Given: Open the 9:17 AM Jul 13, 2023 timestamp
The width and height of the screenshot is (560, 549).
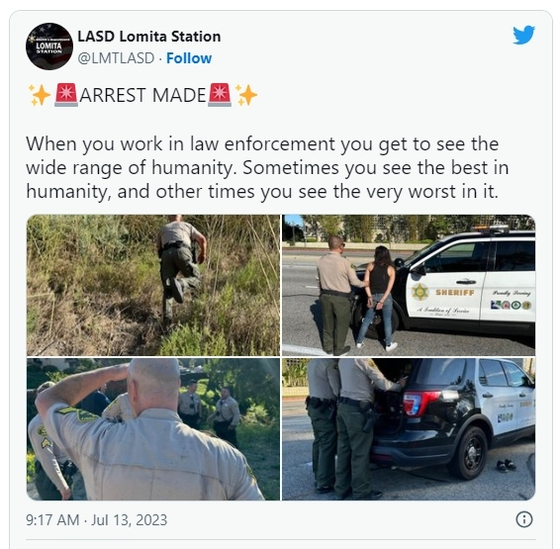Looking at the screenshot, I should tap(96, 520).
